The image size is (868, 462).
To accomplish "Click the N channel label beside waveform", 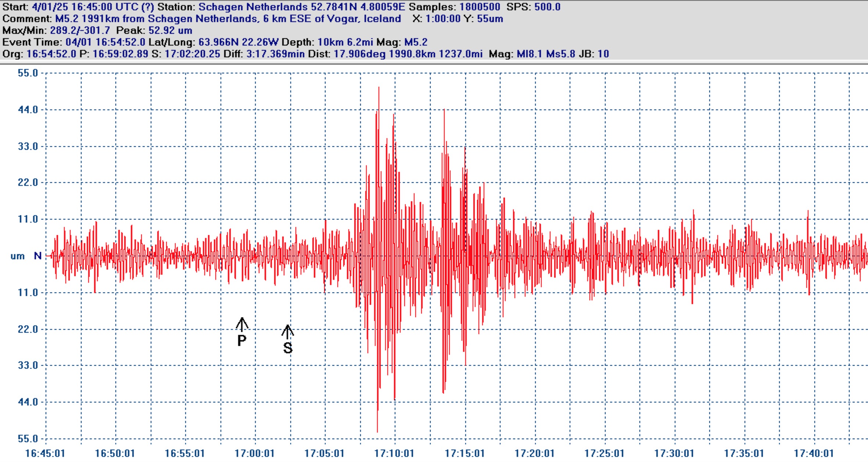I will (x=37, y=256).
